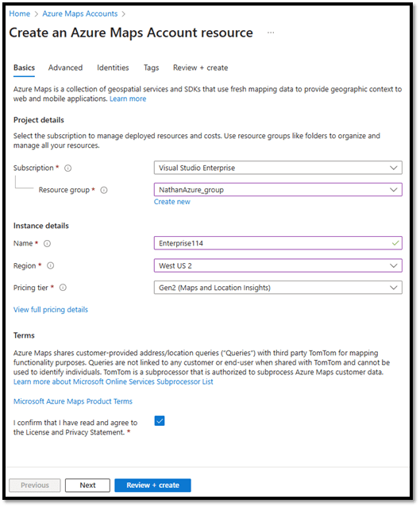The width and height of the screenshot is (420, 507).
Task: Click the Name field info icon
Action: (47, 243)
